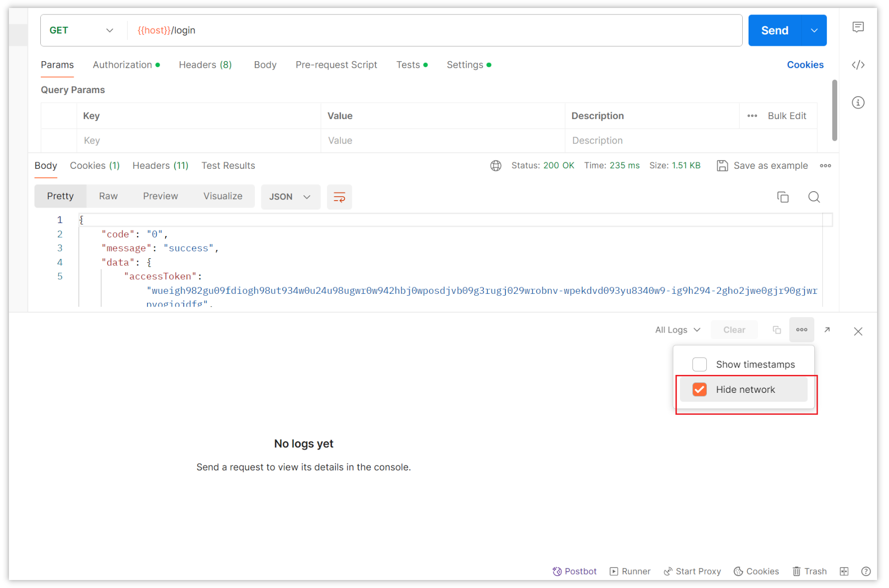Open the GET method dropdown
The image size is (889, 588).
click(82, 30)
